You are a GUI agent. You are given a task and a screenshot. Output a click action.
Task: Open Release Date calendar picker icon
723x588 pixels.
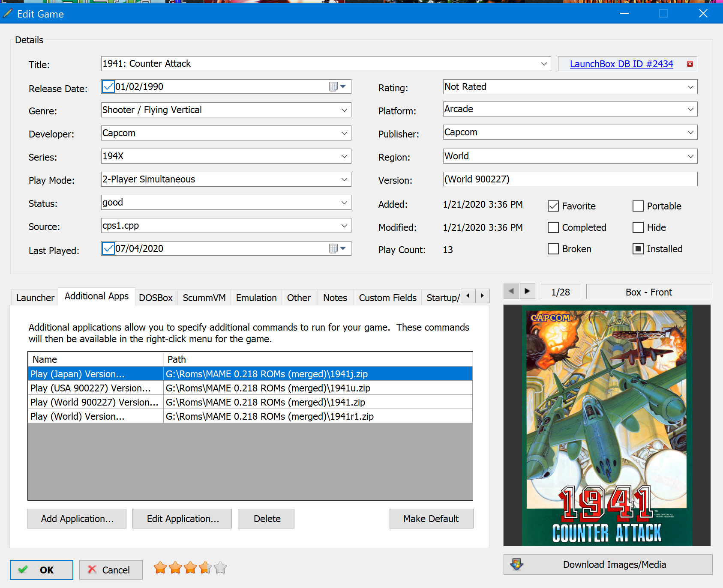tap(337, 87)
